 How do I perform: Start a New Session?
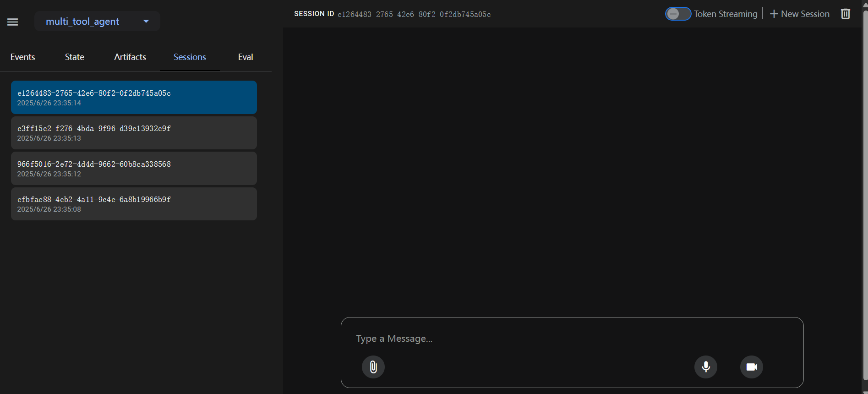point(800,14)
